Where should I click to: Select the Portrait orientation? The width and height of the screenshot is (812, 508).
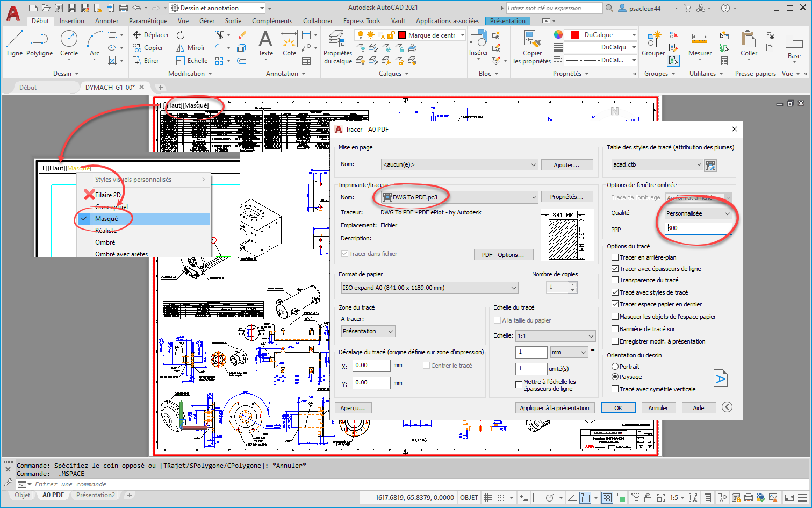point(615,367)
